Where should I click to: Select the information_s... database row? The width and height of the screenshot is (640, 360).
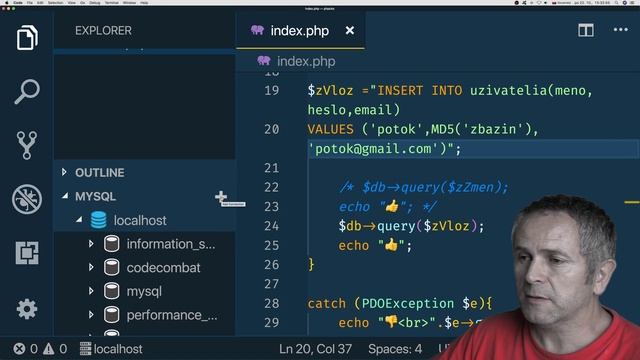[144, 244]
